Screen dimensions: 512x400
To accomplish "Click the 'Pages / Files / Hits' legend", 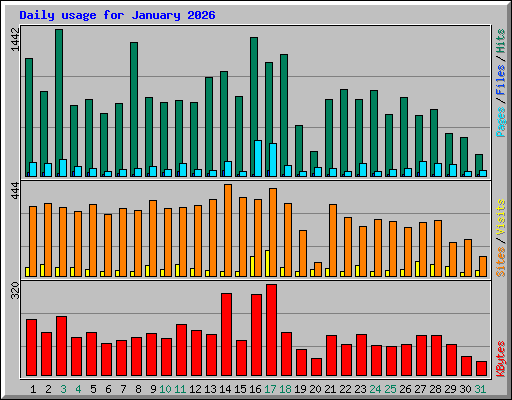I will [500, 83].
